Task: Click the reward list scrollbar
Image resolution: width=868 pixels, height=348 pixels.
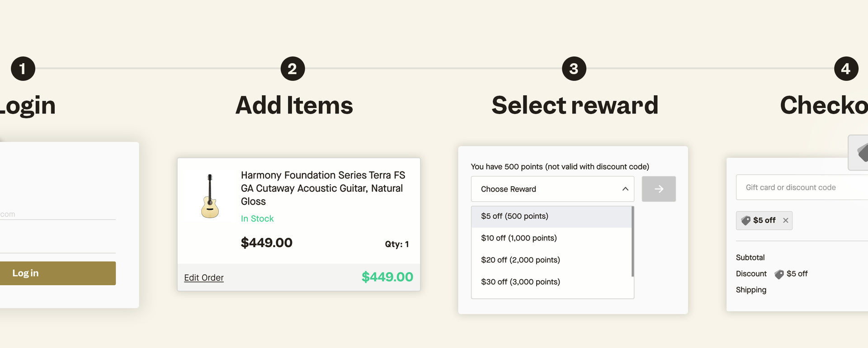Action: (x=632, y=241)
